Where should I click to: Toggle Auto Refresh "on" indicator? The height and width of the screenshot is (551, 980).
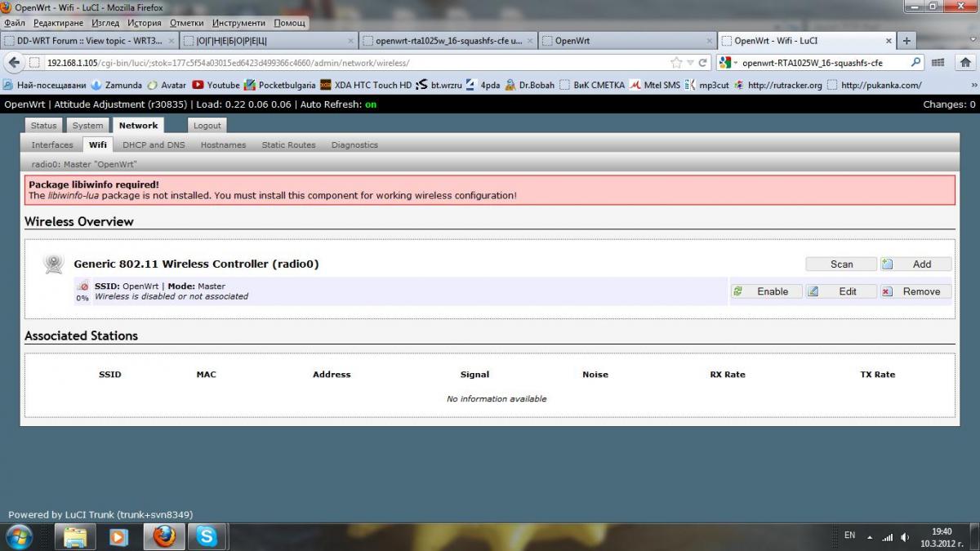click(371, 104)
